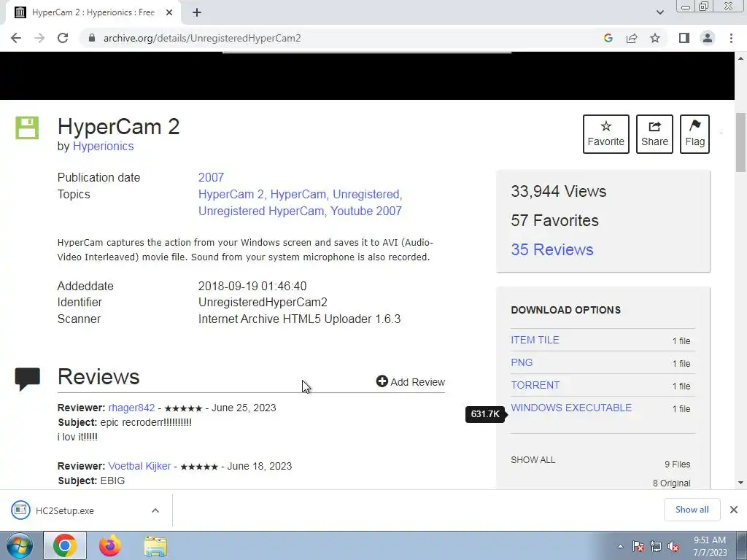This screenshot has height=560, width=747.
Task: Reload the archive.org page
Action: (63, 38)
